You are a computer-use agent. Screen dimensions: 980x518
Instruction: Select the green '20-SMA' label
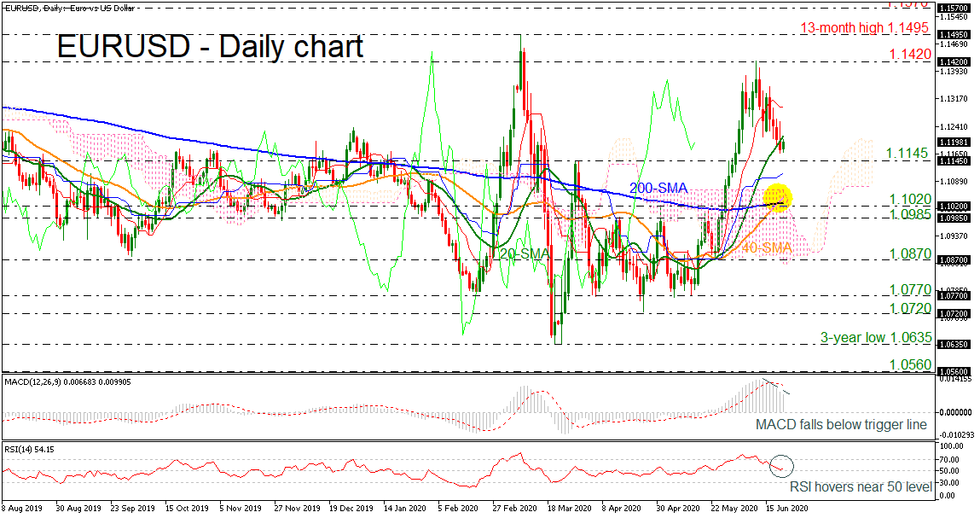click(525, 253)
